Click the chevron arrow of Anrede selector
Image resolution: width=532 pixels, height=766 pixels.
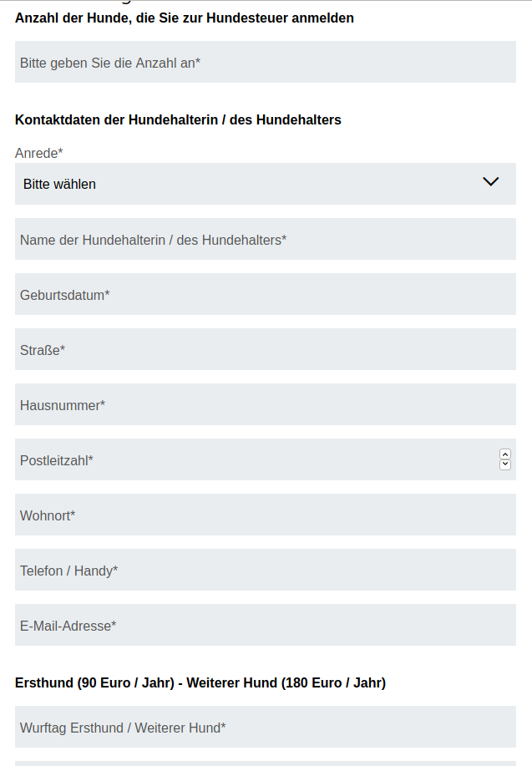click(x=491, y=182)
